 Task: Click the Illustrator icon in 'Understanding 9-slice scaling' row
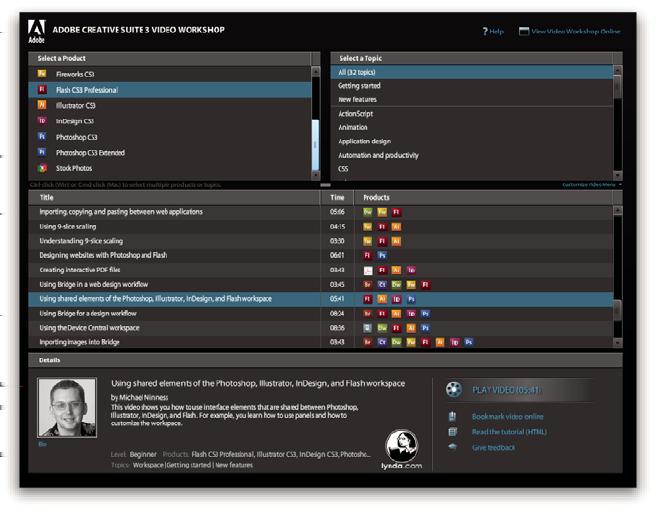click(396, 241)
